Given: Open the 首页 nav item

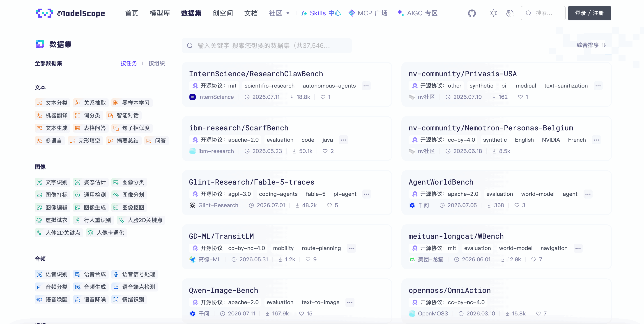Looking at the screenshot, I should click(x=131, y=13).
